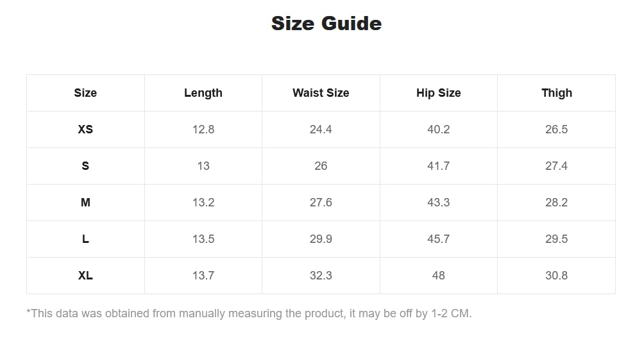The width and height of the screenshot is (644, 341).
Task: Click the M size row label
Action: click(x=85, y=203)
